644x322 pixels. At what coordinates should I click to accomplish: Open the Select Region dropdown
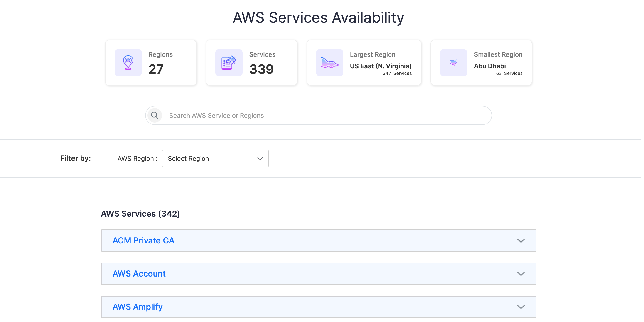215,158
